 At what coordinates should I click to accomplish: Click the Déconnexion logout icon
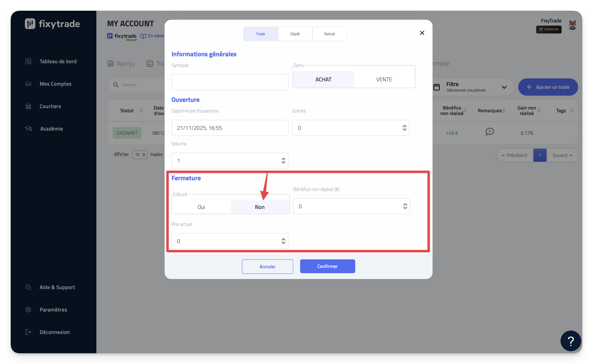[x=28, y=332]
